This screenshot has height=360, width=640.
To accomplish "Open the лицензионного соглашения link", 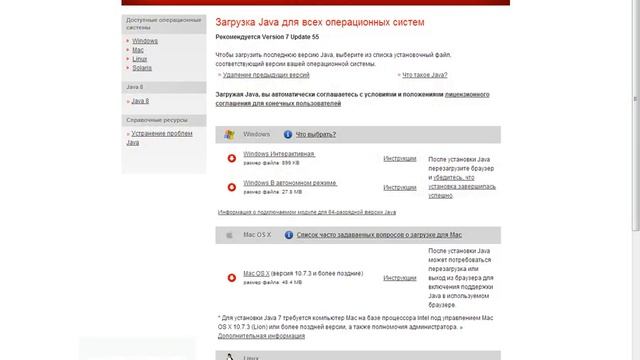I will (352, 99).
